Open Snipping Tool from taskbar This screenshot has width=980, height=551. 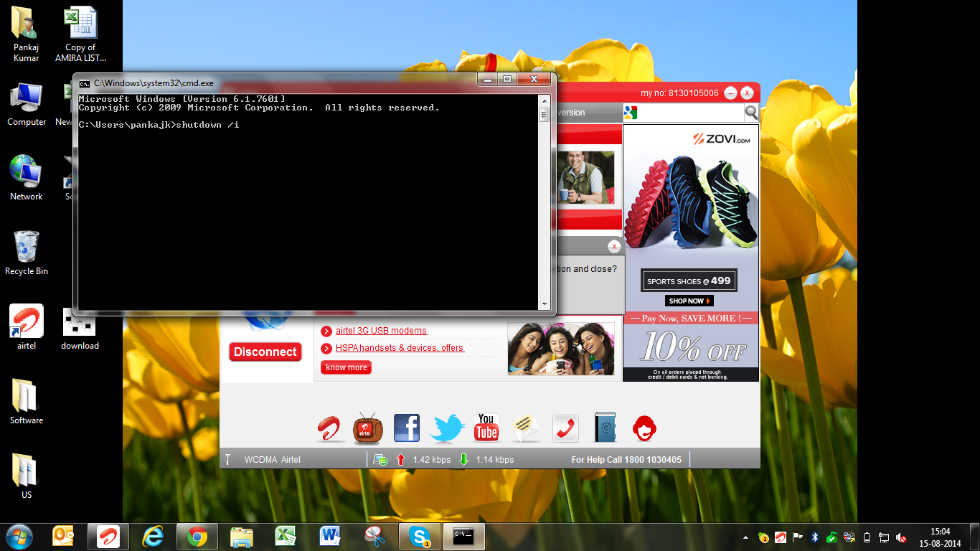[375, 536]
